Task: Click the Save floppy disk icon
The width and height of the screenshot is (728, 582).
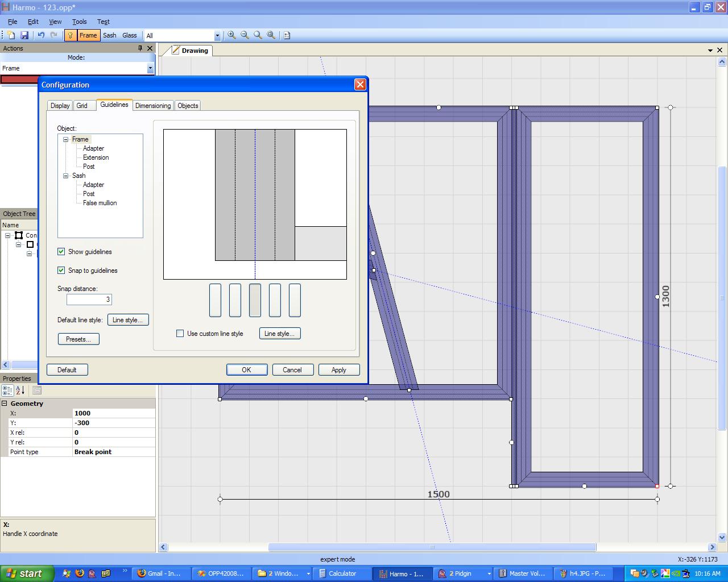Action: [x=24, y=35]
